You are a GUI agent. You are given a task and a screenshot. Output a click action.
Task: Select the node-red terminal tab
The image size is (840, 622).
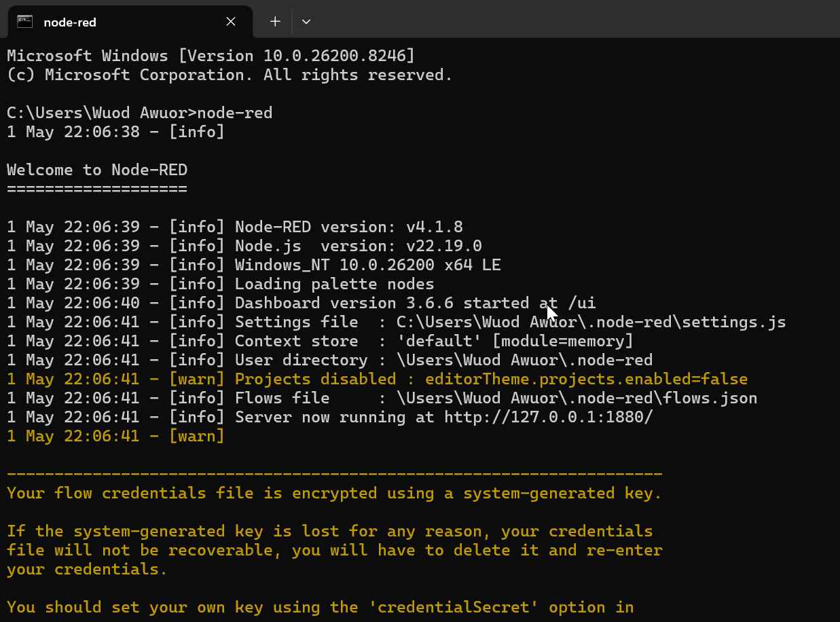(130, 22)
